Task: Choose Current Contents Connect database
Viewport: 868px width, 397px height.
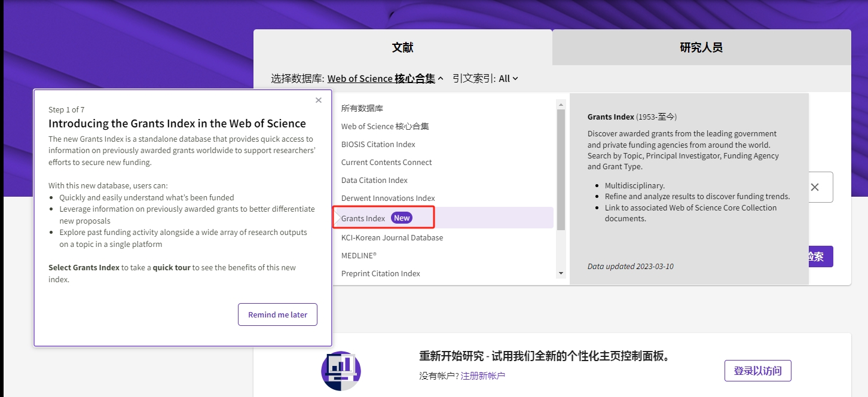Action: (387, 162)
